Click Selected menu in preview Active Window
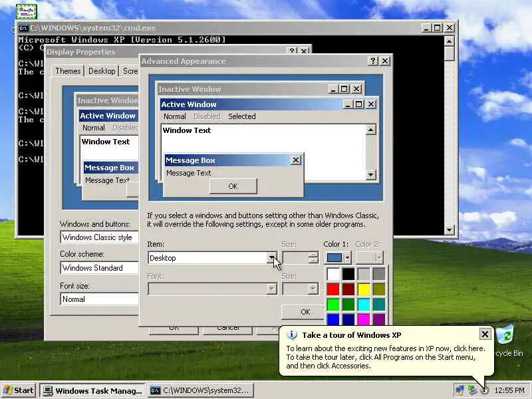 pos(242,116)
